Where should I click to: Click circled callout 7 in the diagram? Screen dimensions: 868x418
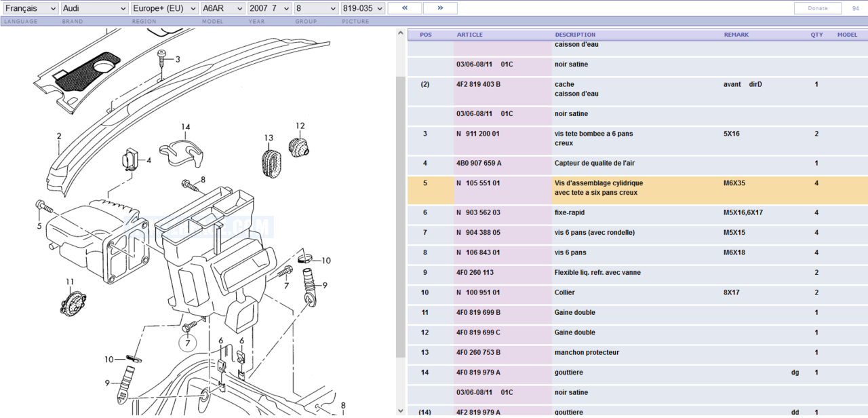point(188,343)
